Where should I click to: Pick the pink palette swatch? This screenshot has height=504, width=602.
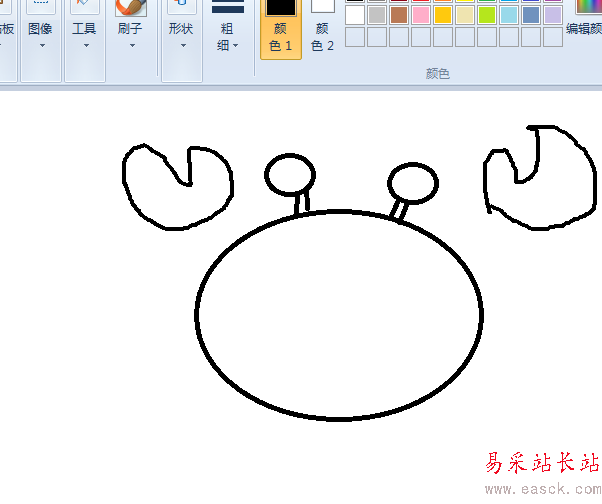click(421, 15)
